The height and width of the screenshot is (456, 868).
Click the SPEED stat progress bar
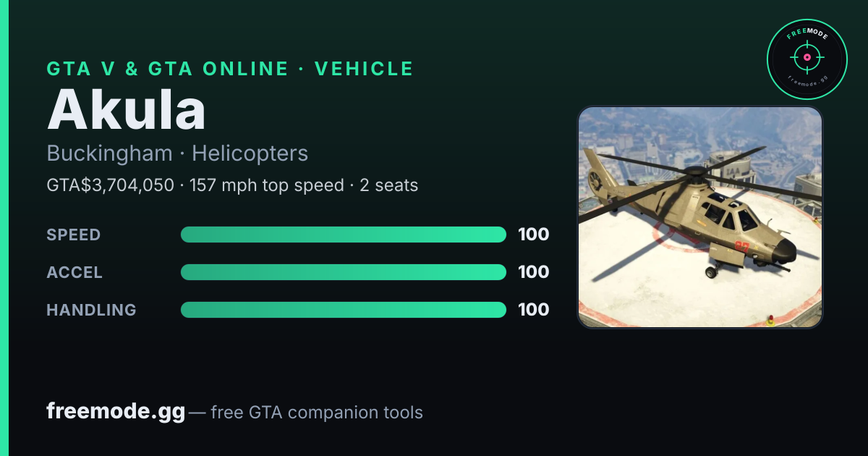pos(344,235)
